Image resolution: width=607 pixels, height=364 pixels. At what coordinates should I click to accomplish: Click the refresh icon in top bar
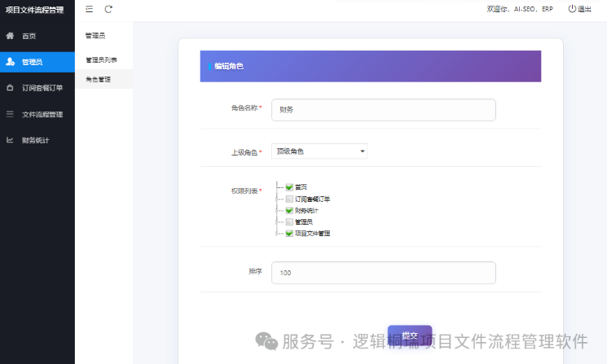108,9
